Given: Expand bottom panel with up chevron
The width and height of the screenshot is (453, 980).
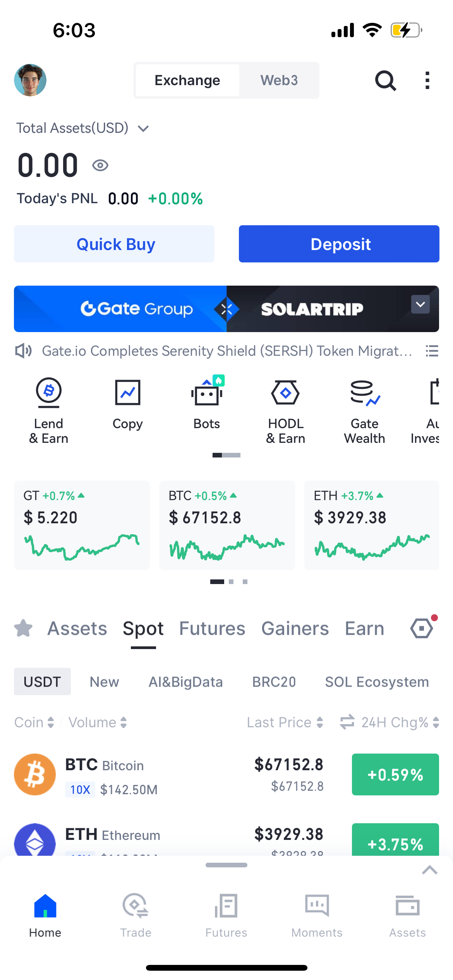Looking at the screenshot, I should click(x=429, y=870).
